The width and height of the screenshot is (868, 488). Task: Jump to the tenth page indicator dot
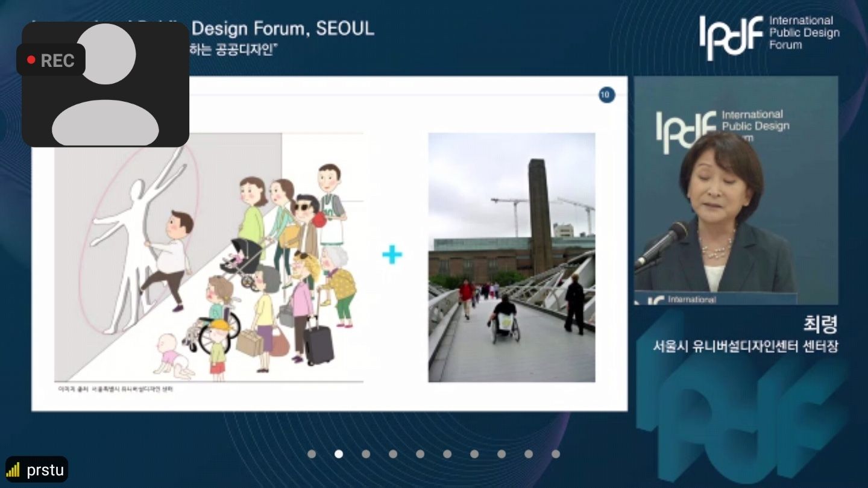(x=556, y=454)
